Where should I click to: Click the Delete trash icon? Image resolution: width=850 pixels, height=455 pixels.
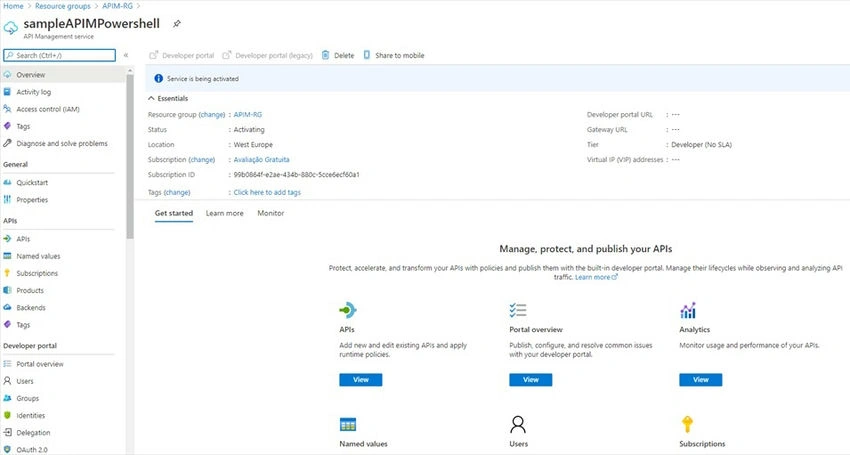click(325, 55)
